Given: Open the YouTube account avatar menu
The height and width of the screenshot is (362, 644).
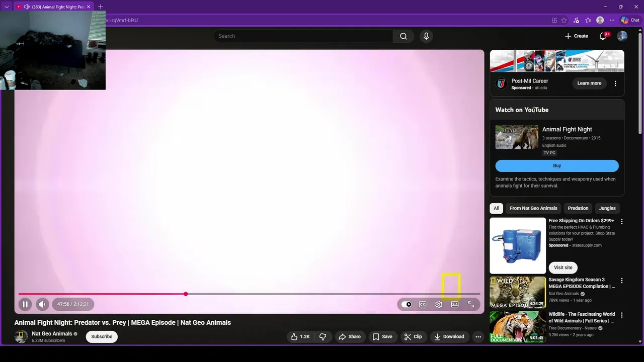Looking at the screenshot, I should click(x=622, y=36).
